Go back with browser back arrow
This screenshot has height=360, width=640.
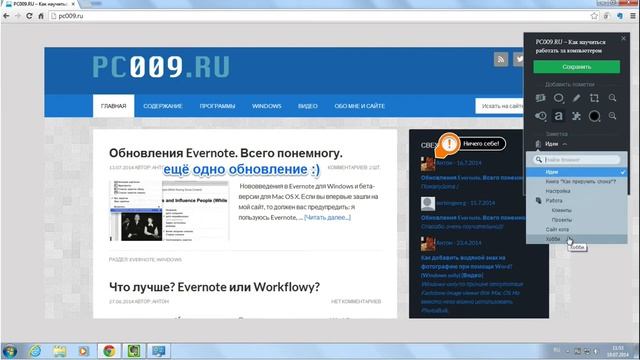(x=6, y=16)
